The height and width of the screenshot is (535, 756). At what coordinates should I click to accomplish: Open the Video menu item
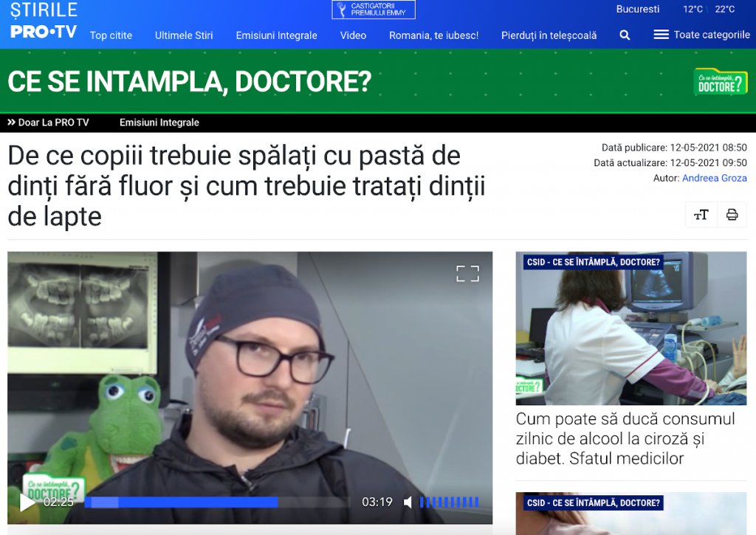pos(353,35)
